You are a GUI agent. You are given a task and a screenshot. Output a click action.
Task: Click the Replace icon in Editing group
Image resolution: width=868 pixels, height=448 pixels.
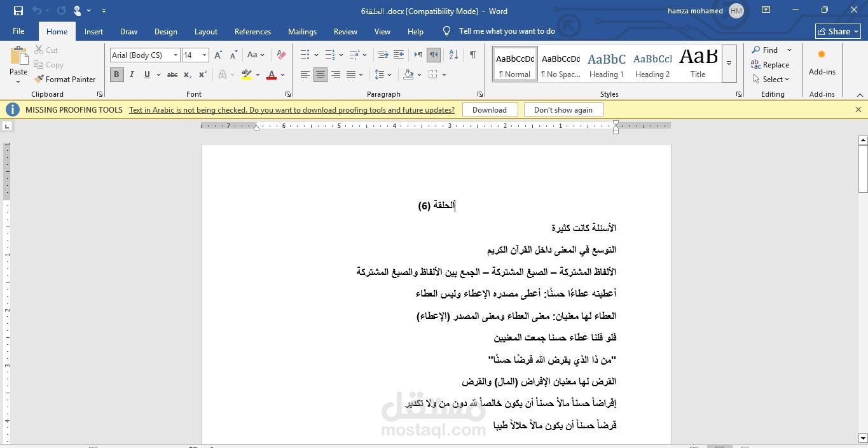point(755,64)
